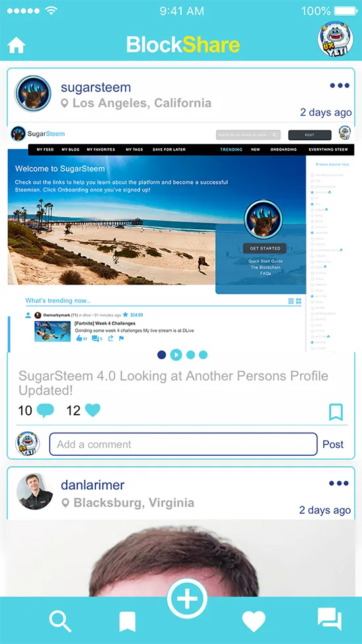
Task: Click the POST button in embedded screenshot
Action: 309,135
